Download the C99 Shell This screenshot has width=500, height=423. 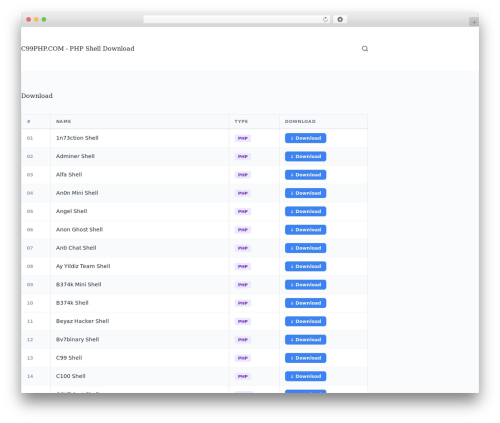pos(305,358)
